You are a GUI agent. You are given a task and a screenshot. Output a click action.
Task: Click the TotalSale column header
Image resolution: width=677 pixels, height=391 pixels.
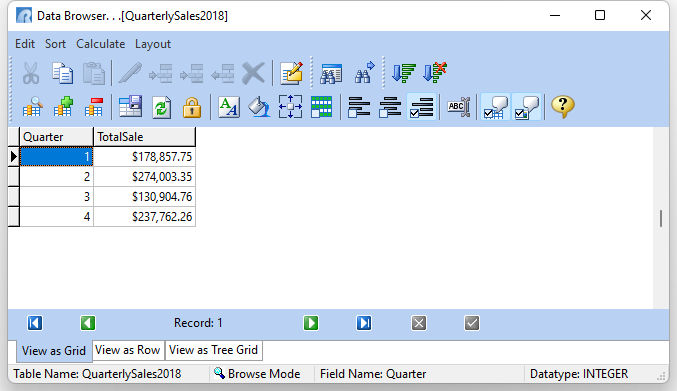(144, 137)
